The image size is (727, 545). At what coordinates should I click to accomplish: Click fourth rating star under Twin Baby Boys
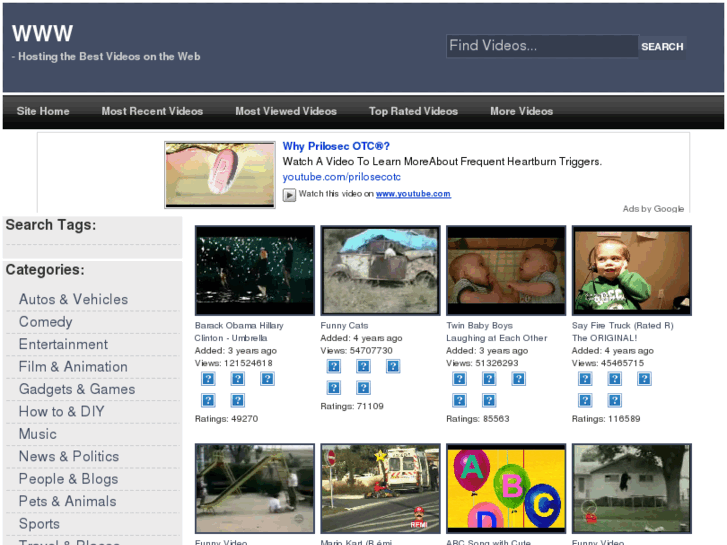click(459, 400)
